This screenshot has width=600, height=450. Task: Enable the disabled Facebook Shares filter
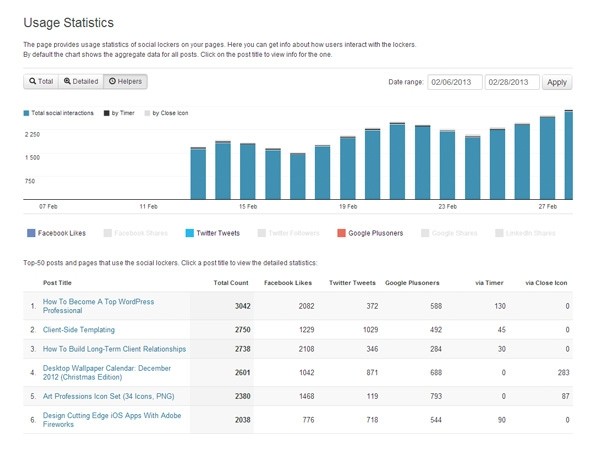[141, 233]
